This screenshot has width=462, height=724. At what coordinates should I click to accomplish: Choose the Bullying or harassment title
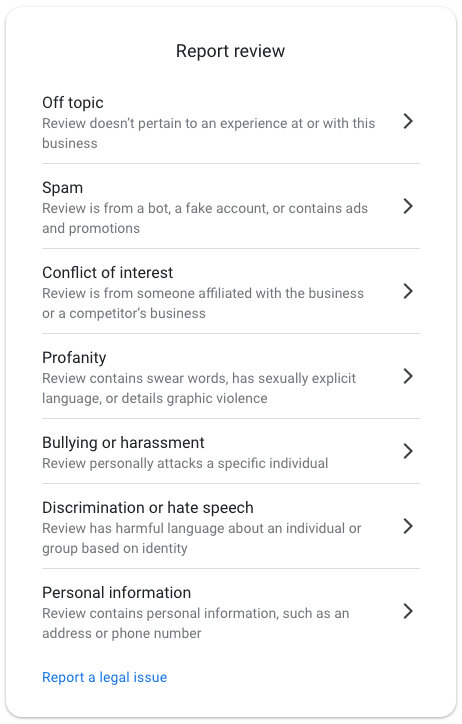[123, 443]
